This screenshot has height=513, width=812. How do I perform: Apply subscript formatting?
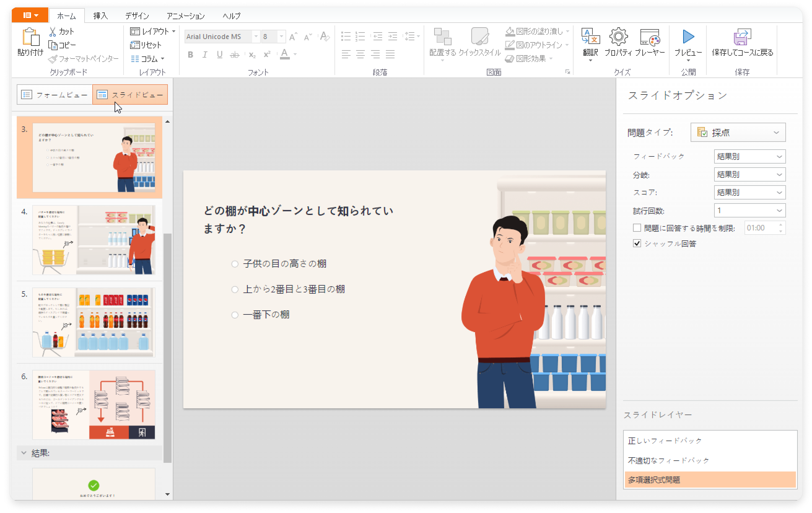[x=252, y=54]
